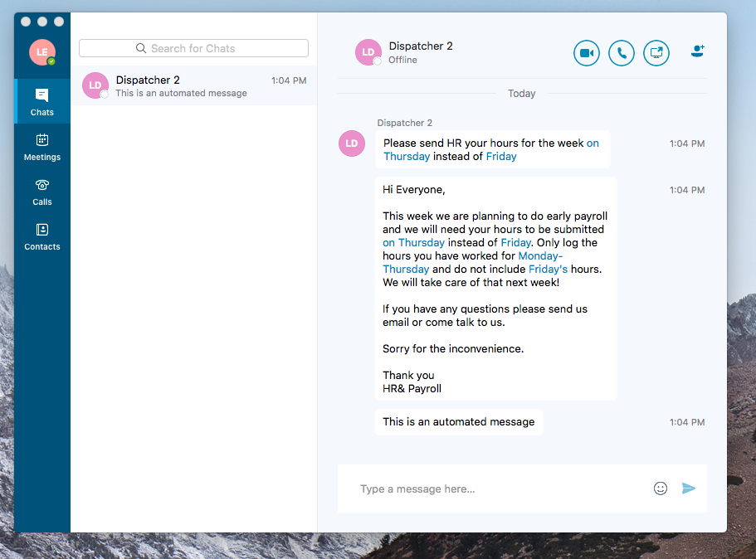Click the 'Dispatcher 2' sender label above the first message
The height and width of the screenshot is (559, 756).
point(404,123)
